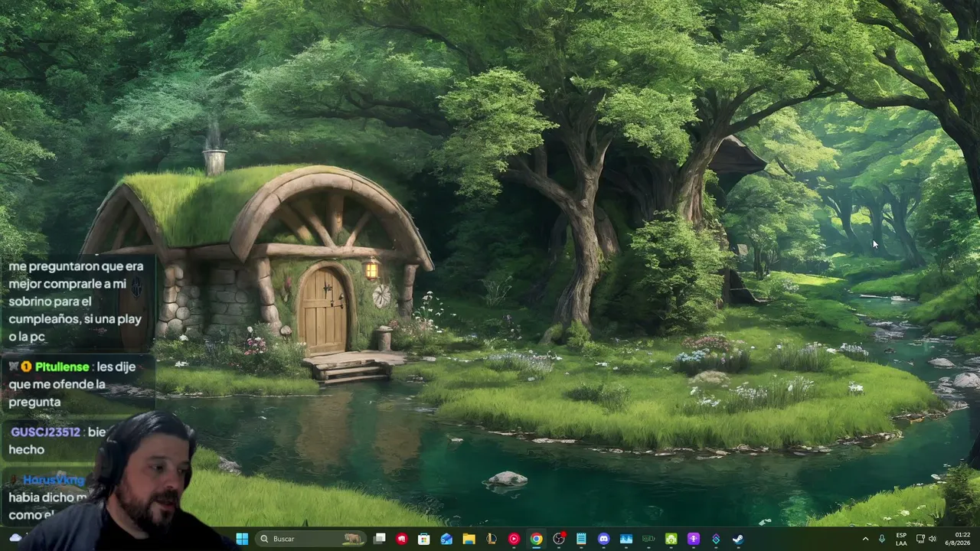The width and height of the screenshot is (980, 551).
Task: Click the microphone icon in system tray
Action: [x=882, y=539]
